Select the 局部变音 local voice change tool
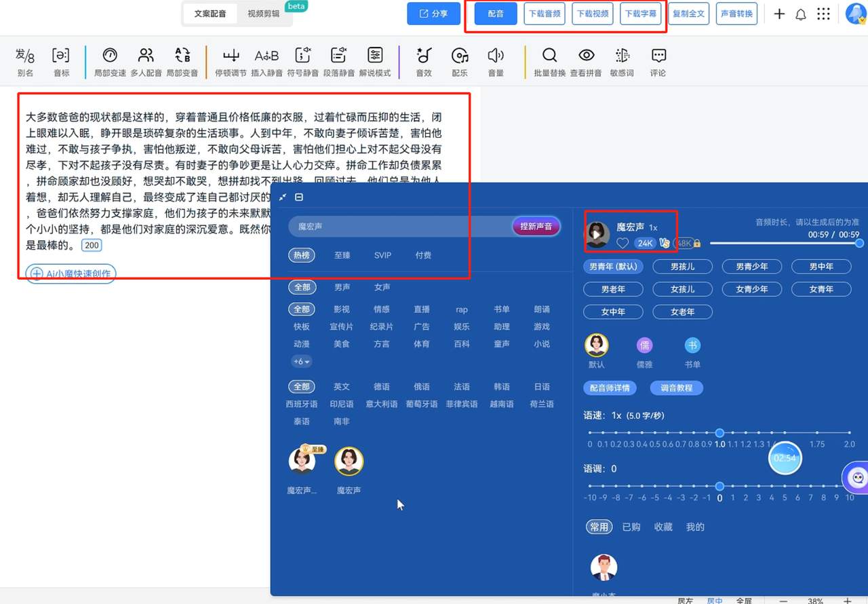This screenshot has height=604, width=868. coord(182,62)
